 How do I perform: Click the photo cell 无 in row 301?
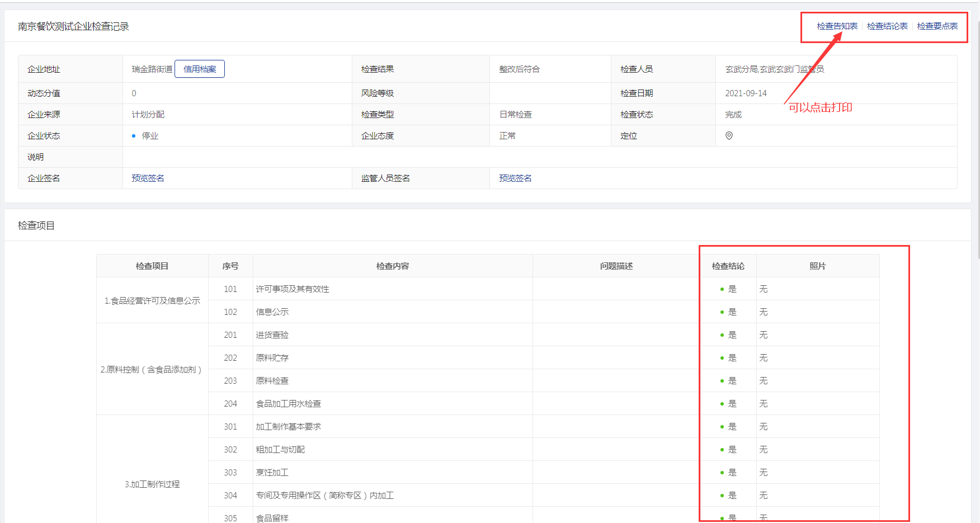(x=764, y=427)
